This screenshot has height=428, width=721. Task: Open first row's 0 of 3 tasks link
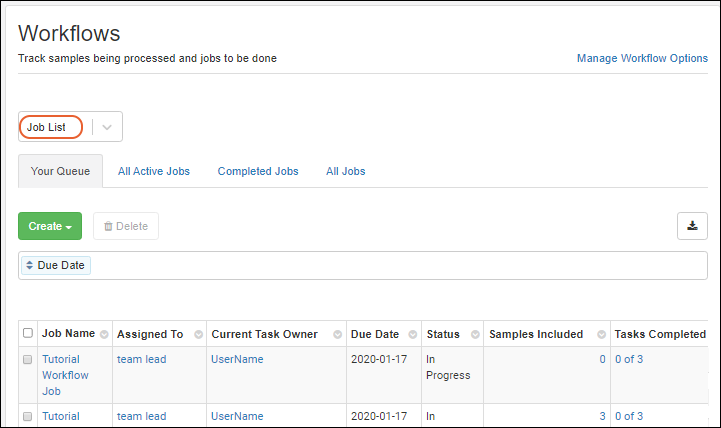click(x=629, y=359)
